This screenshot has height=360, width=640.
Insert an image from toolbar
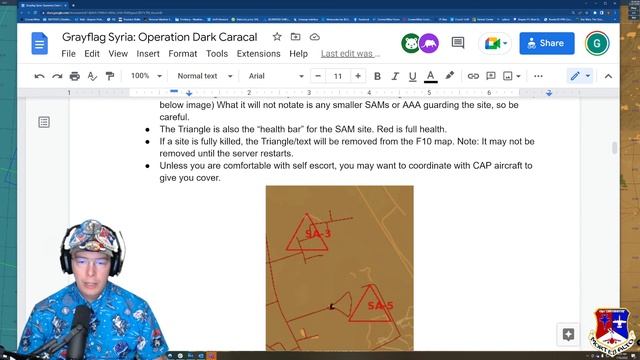pyautogui.click(x=508, y=76)
